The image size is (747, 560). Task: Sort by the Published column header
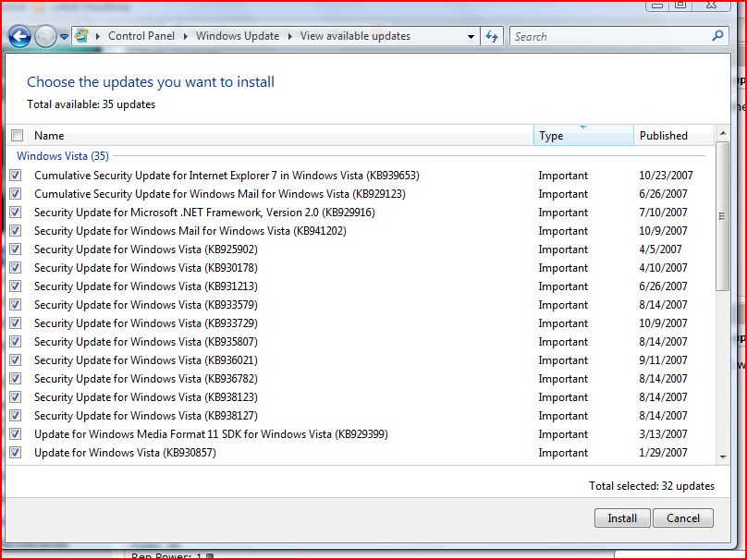click(x=674, y=136)
